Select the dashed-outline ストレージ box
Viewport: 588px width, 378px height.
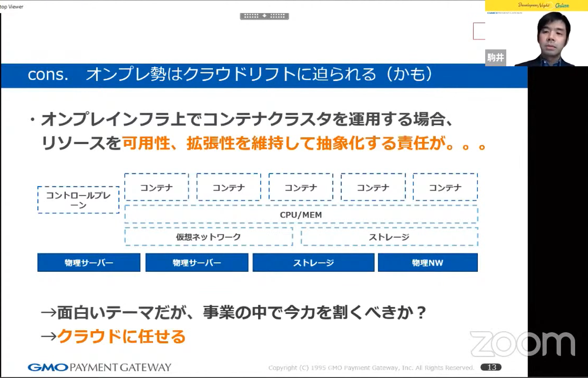pyautogui.click(x=389, y=237)
